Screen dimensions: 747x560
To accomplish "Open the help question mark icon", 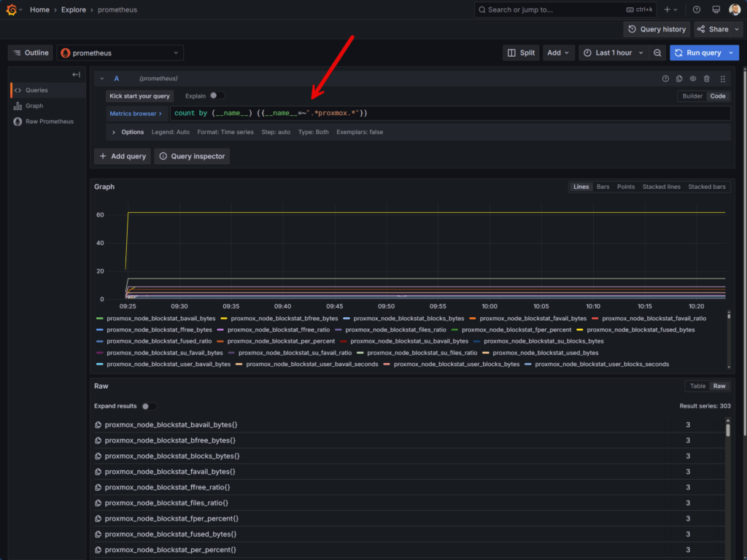I will tap(697, 9).
